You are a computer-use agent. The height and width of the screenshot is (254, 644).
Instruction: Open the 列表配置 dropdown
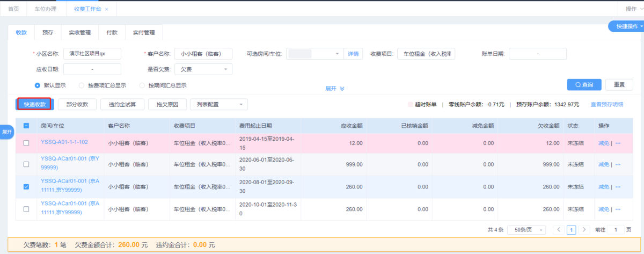point(219,105)
